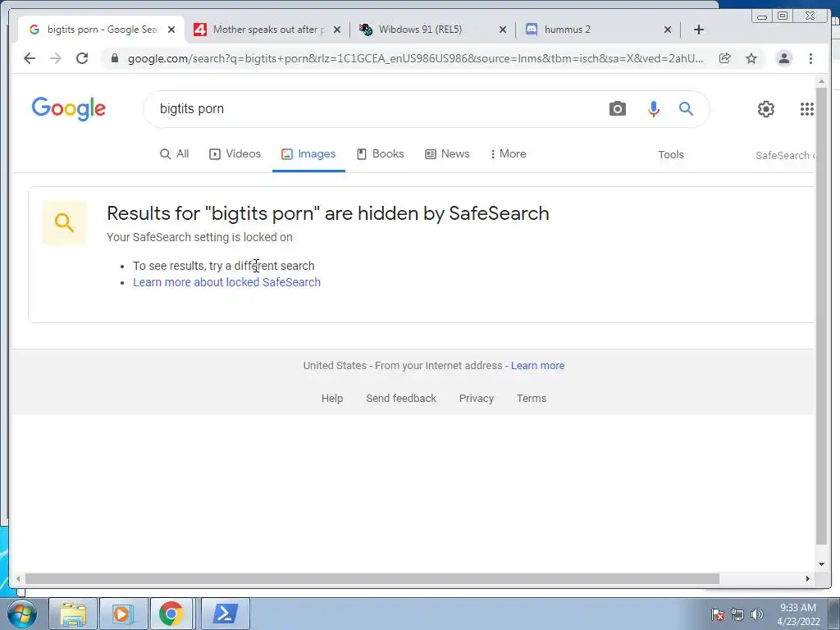Bookmark this page with the star
The image size is (840, 630).
[751, 58]
